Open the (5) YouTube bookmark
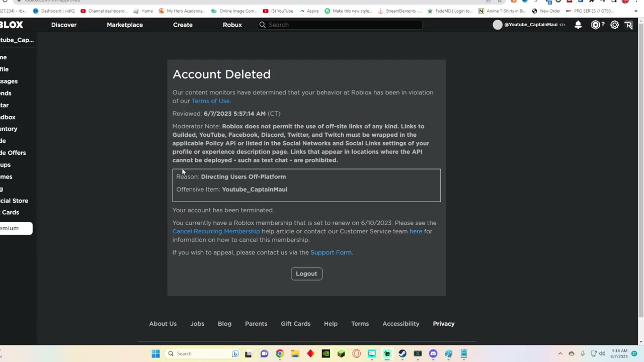Screen dimensions: 644x362 278,11
